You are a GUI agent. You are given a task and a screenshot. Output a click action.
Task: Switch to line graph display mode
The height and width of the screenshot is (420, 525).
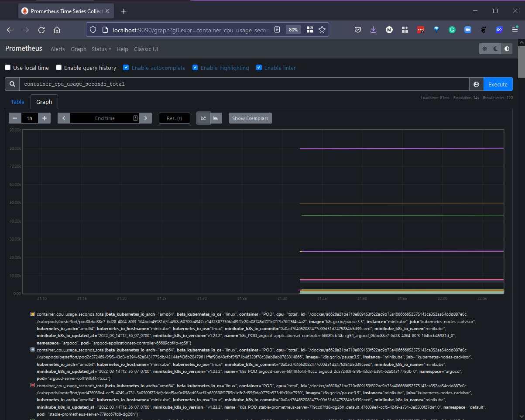coord(203,118)
